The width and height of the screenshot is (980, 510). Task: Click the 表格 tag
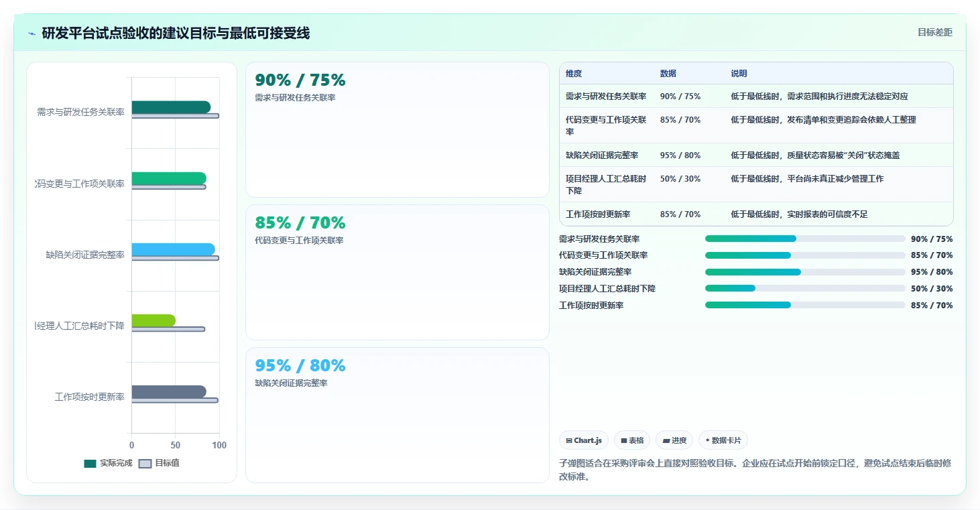tap(632, 440)
